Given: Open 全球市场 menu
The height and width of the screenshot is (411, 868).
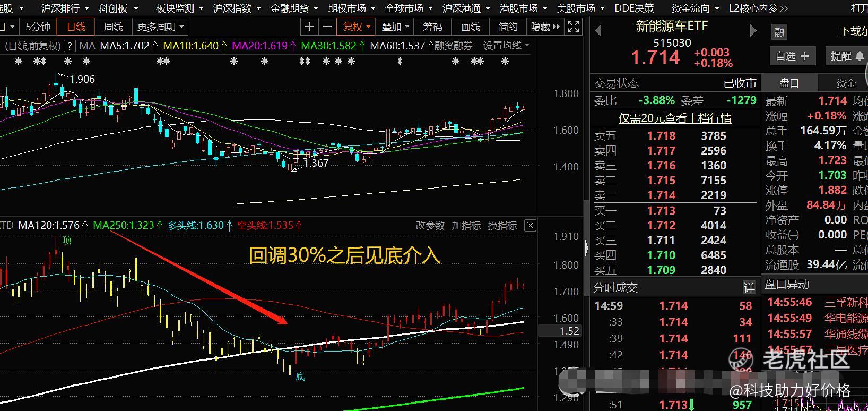Looking at the screenshot, I should [409, 8].
